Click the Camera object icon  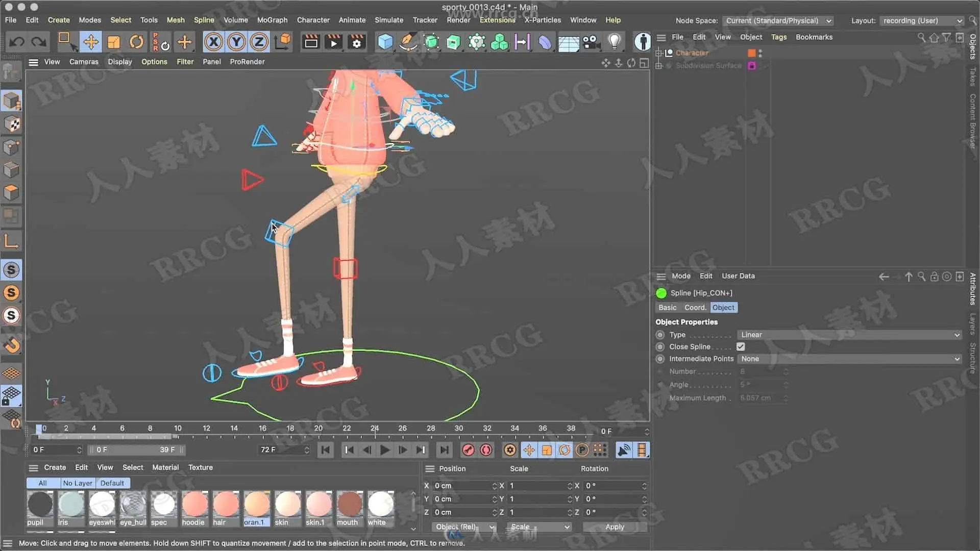591,42
